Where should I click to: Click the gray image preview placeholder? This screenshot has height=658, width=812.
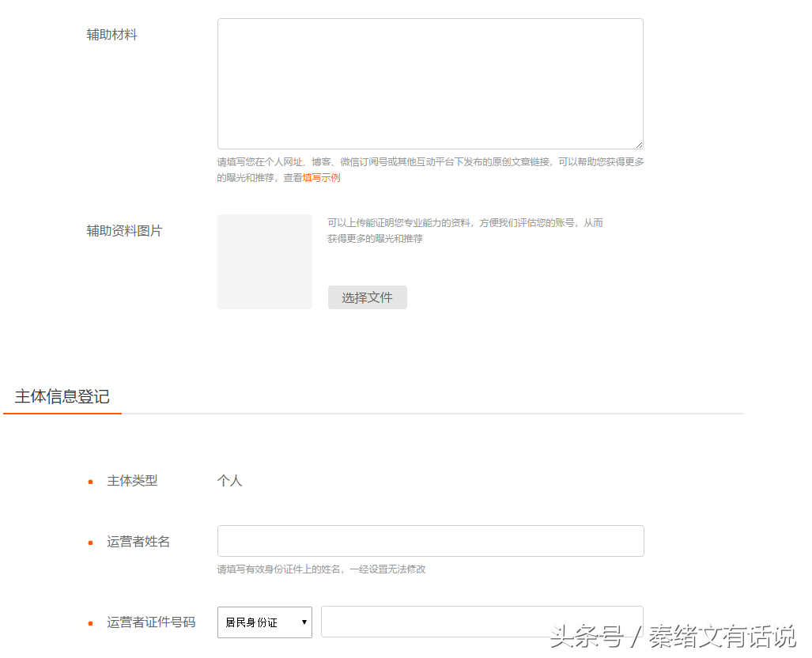click(x=265, y=262)
